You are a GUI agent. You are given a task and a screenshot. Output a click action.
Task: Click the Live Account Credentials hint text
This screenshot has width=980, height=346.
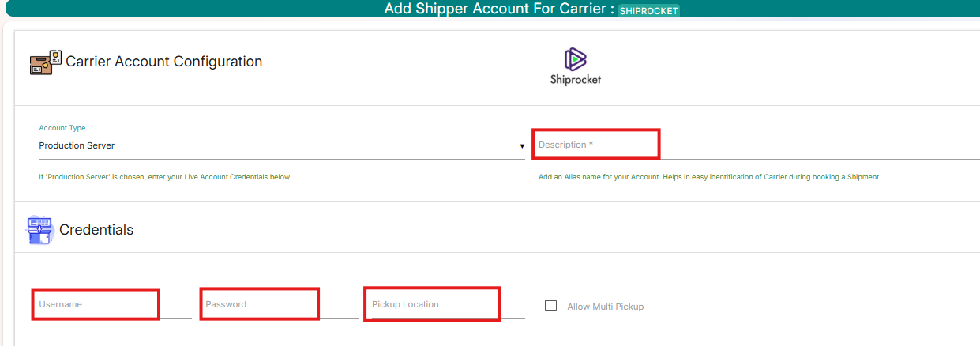pos(164,177)
